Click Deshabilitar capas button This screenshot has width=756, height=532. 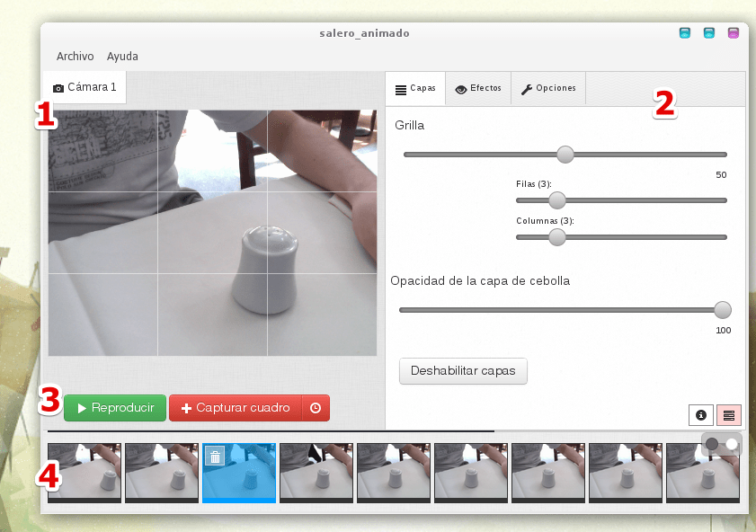coord(463,371)
